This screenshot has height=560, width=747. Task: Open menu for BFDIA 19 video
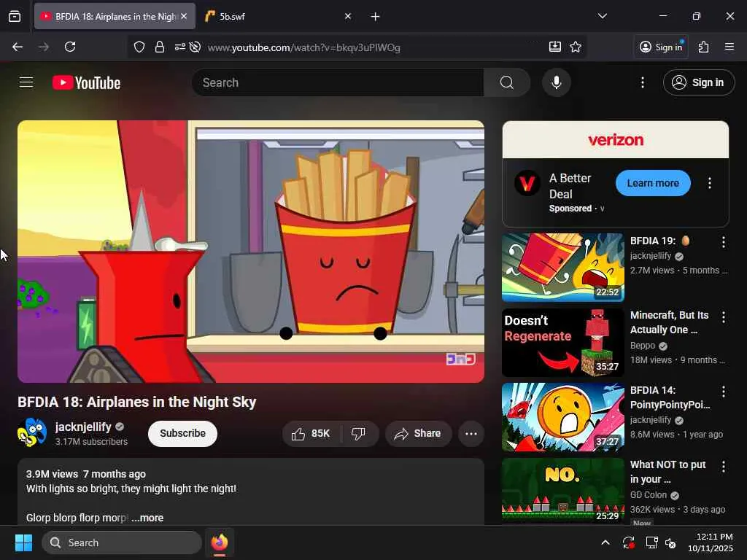[723, 242]
